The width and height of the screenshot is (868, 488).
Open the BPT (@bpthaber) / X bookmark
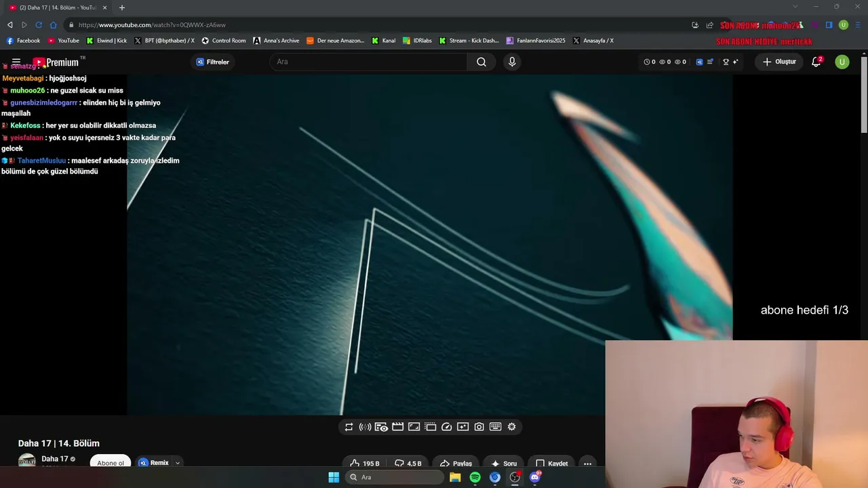tap(164, 41)
